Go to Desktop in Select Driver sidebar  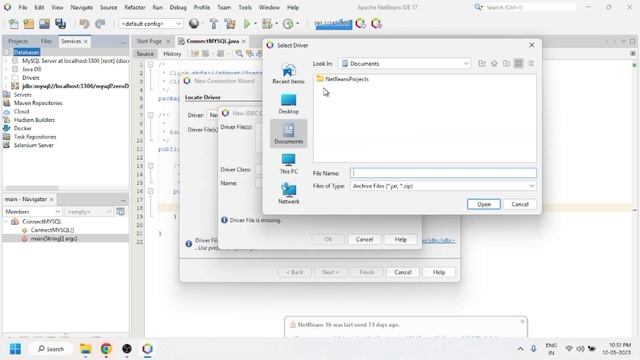click(289, 104)
